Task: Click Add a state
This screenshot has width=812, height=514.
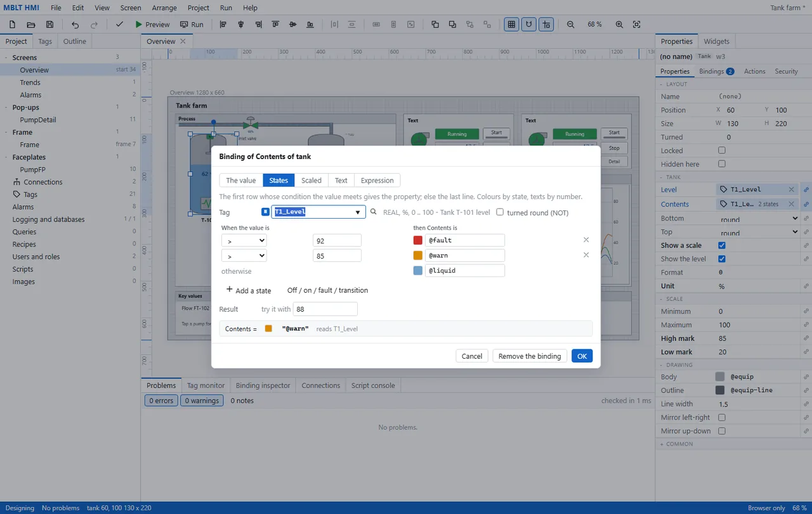Action: click(249, 290)
